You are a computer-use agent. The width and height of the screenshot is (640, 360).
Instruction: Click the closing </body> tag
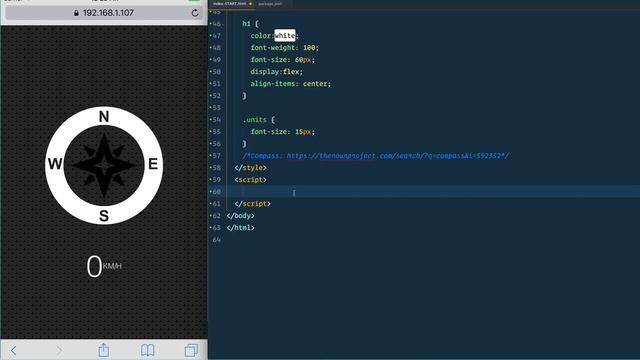tap(240, 216)
